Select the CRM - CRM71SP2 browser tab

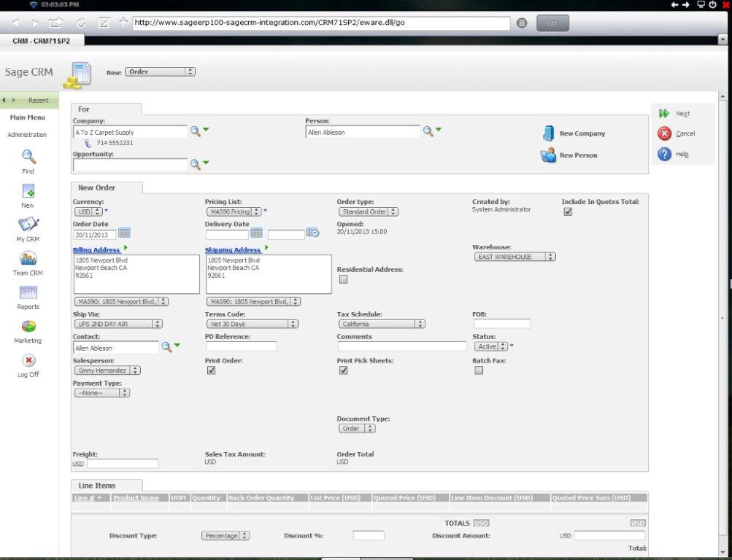(x=42, y=41)
